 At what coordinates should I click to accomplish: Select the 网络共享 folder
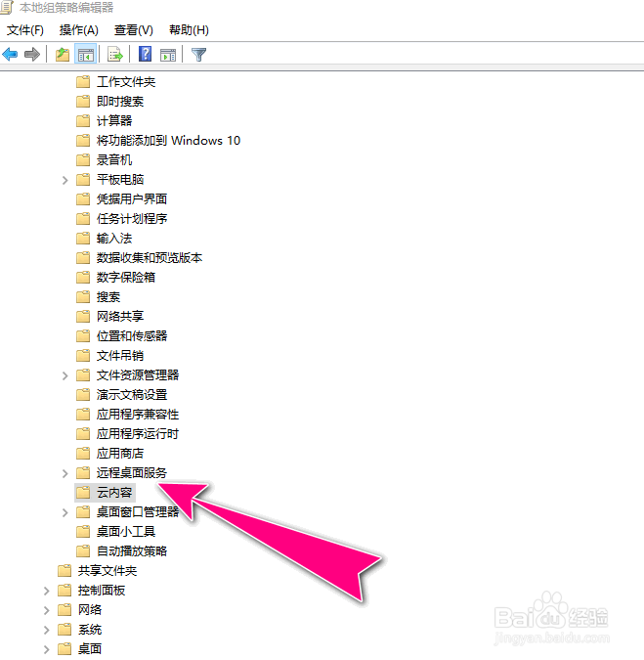[120, 316]
